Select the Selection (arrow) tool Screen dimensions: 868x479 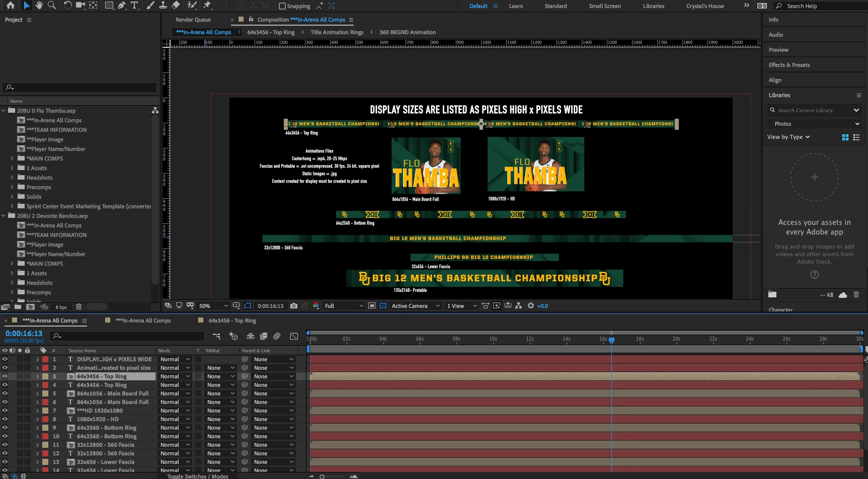pyautogui.click(x=27, y=6)
